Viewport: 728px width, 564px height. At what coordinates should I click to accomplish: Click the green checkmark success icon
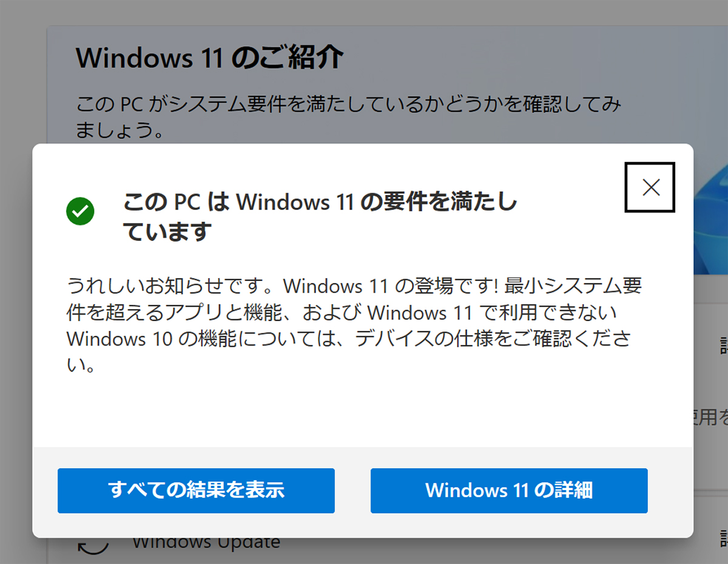[x=80, y=211]
